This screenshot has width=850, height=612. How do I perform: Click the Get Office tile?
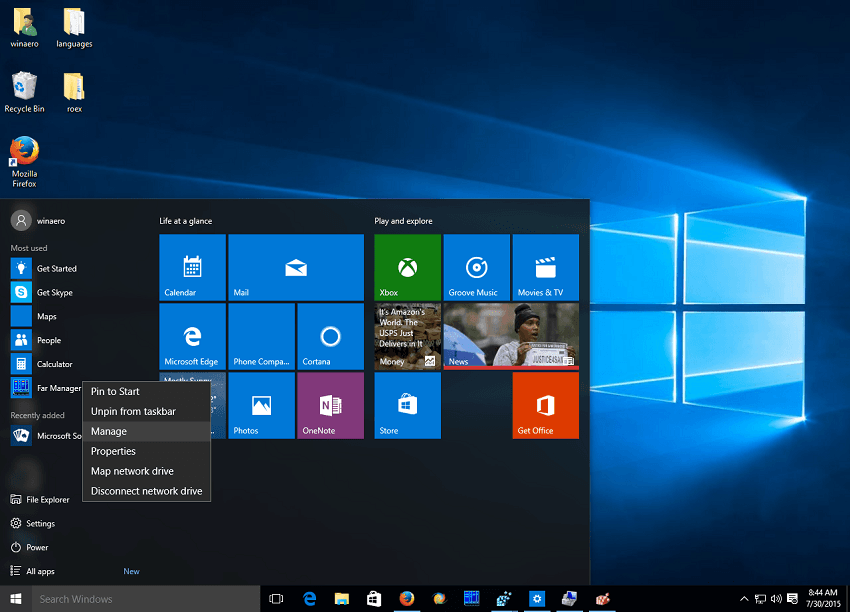tap(545, 405)
